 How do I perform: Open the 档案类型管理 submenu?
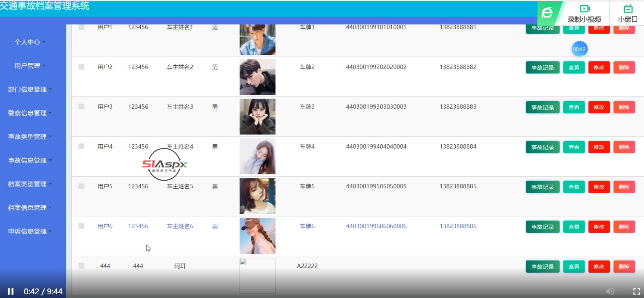click(x=30, y=184)
